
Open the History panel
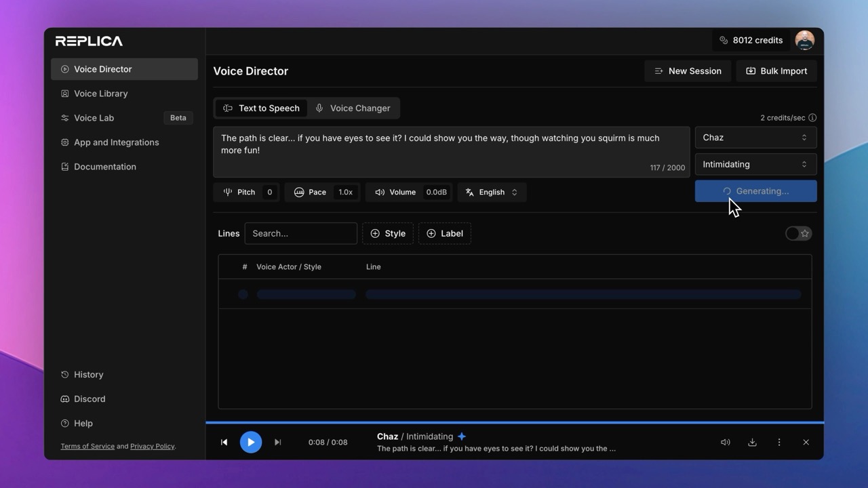87,374
